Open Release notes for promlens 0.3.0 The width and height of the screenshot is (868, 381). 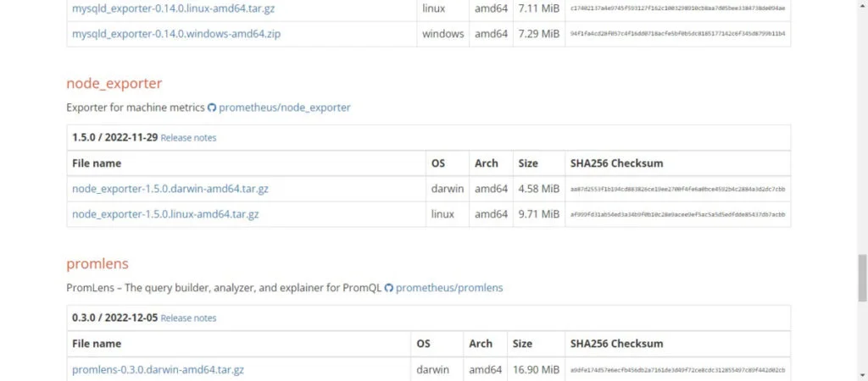188,318
